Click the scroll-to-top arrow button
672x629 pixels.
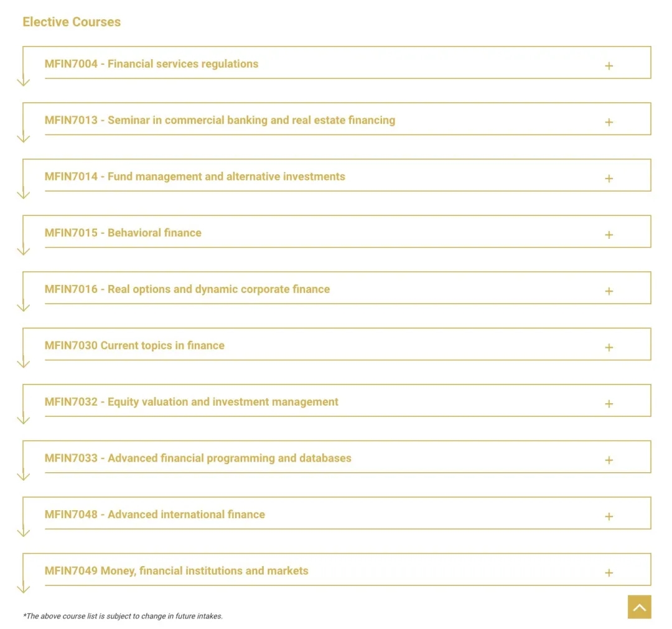point(639,606)
